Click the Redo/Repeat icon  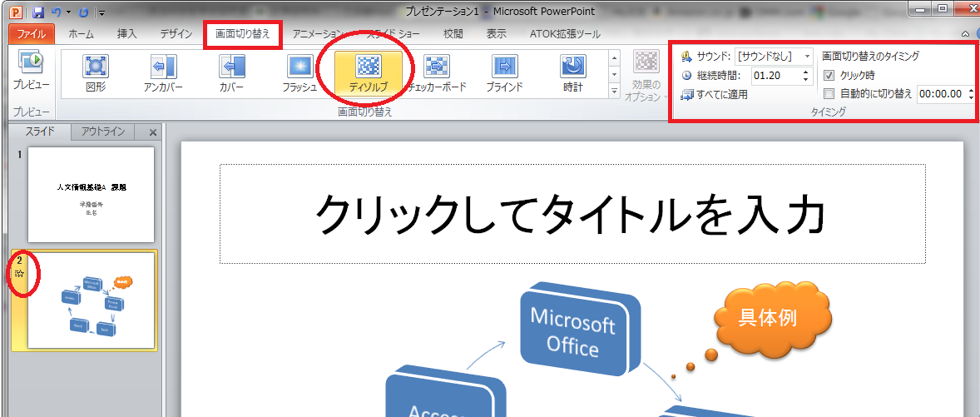83,12
